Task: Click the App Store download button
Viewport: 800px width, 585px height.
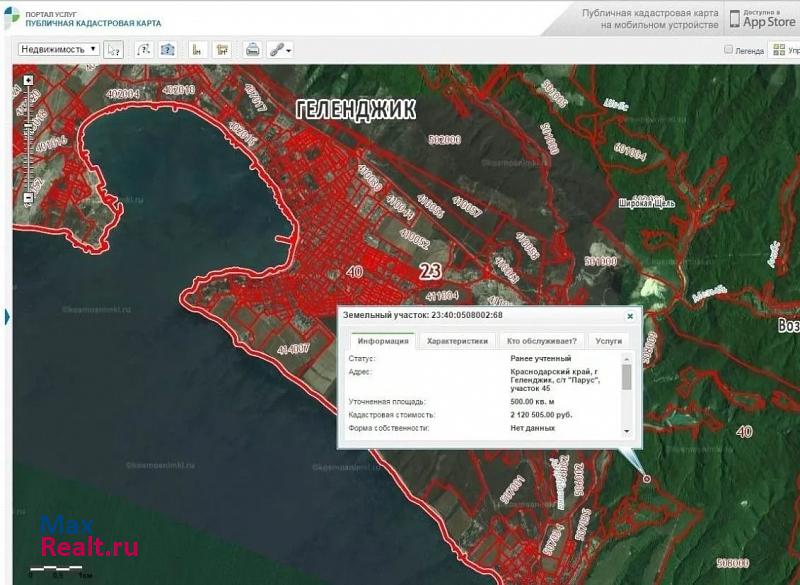Action: point(762,19)
